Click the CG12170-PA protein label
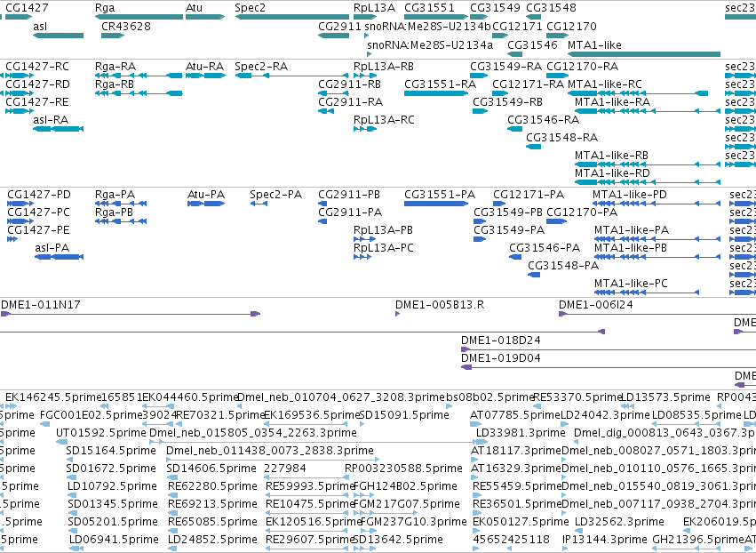The image size is (756, 553). [x=582, y=212]
